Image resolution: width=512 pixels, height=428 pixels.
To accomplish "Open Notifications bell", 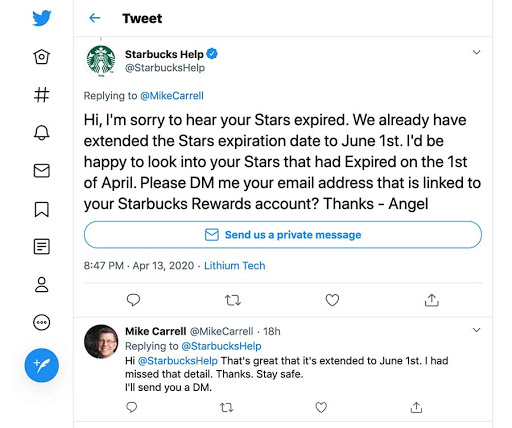I will 42,133.
